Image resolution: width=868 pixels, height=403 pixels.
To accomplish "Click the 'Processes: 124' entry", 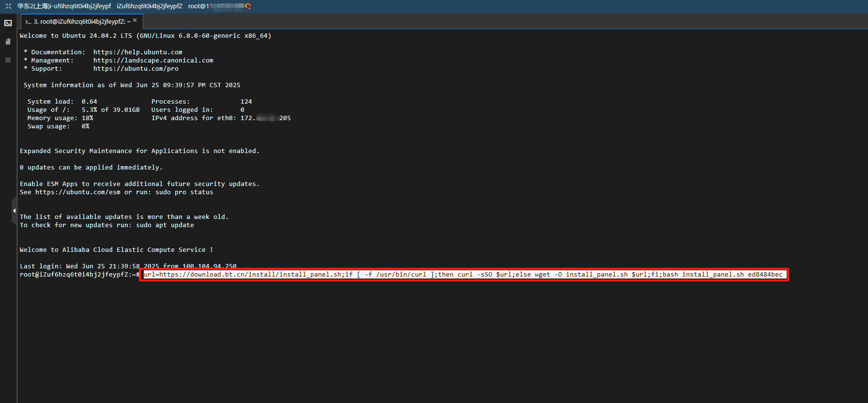I will click(202, 101).
